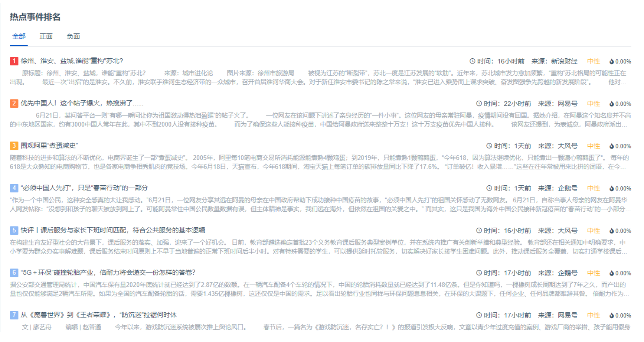Switch to the 负面 tab

click(73, 36)
